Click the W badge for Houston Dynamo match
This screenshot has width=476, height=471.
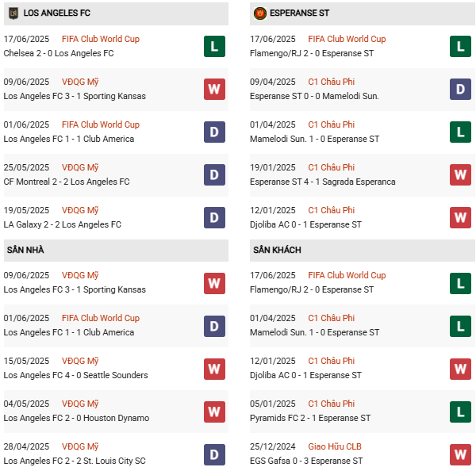(214, 411)
